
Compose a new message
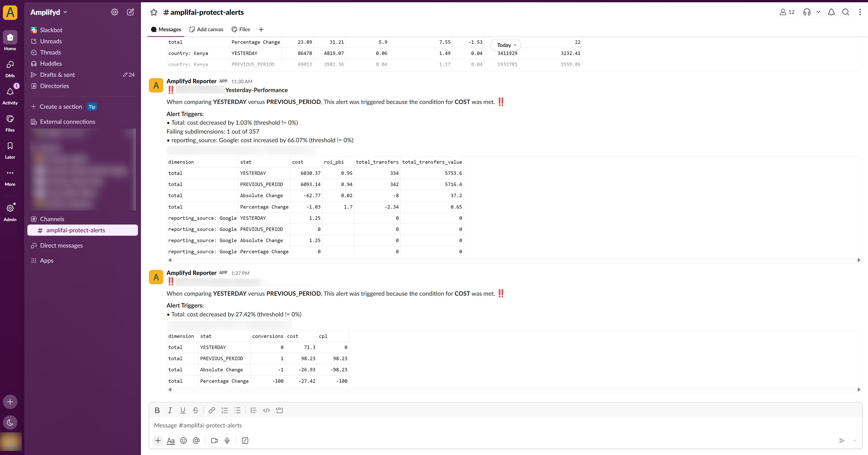(130, 12)
